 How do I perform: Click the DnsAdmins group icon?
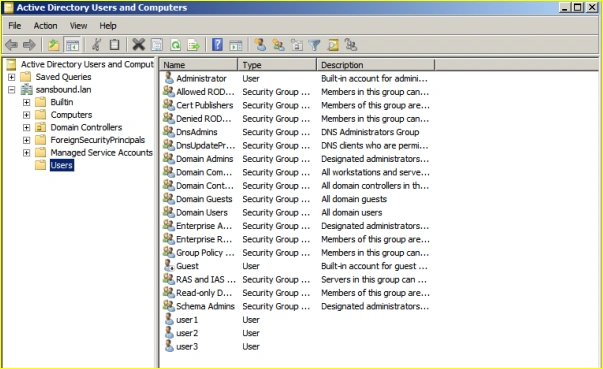click(169, 131)
